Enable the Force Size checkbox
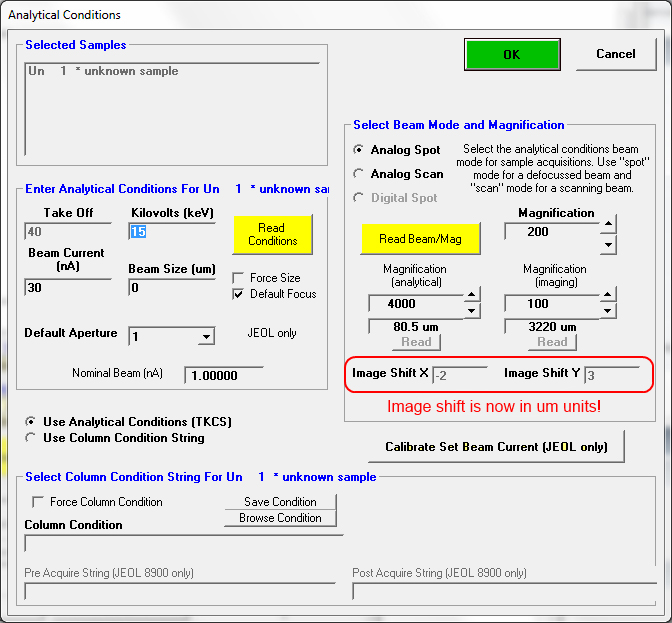Viewport: 672px width, 623px height. (238, 278)
